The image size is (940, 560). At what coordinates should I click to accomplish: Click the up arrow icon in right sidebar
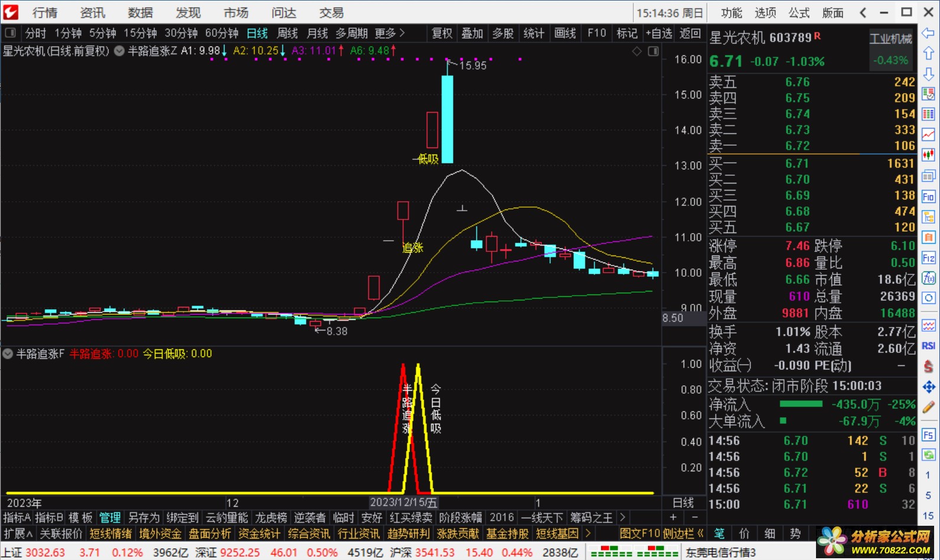click(928, 53)
